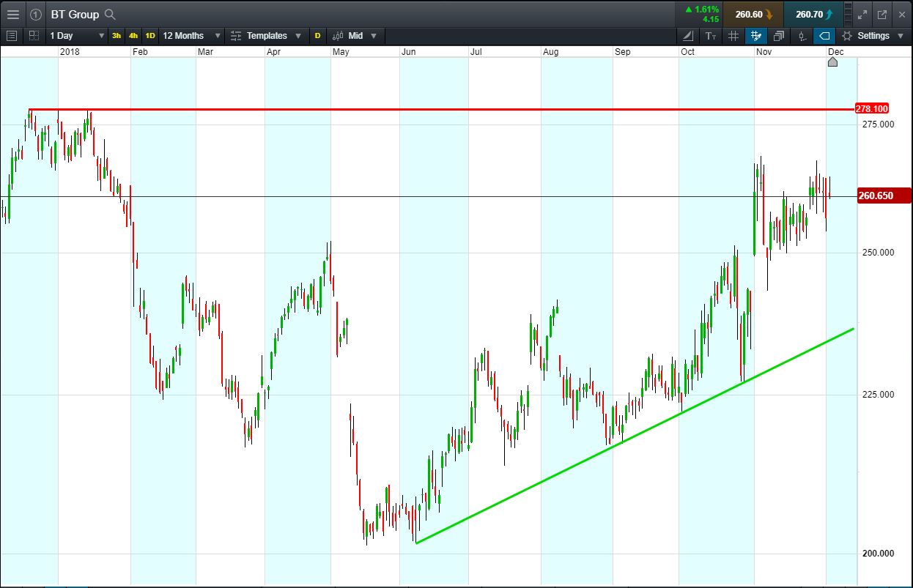
Task: Switch to the 4h quick interval
Action: [x=133, y=35]
